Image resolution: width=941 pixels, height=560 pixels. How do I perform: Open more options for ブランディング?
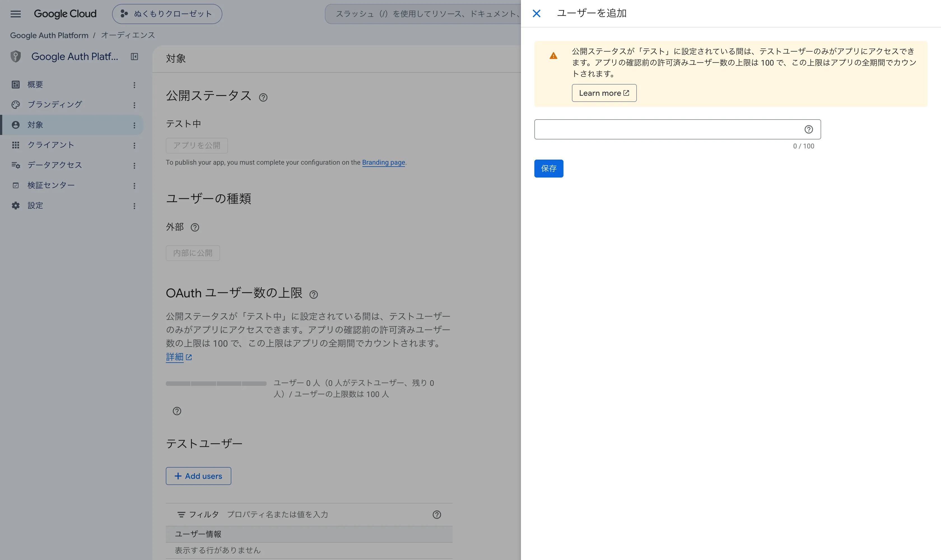click(134, 105)
